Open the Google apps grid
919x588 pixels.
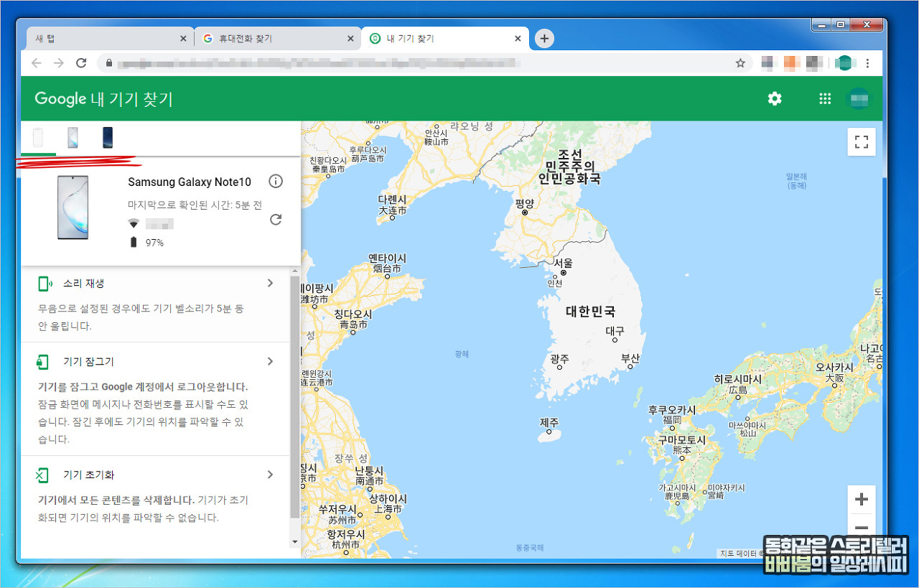tap(825, 99)
